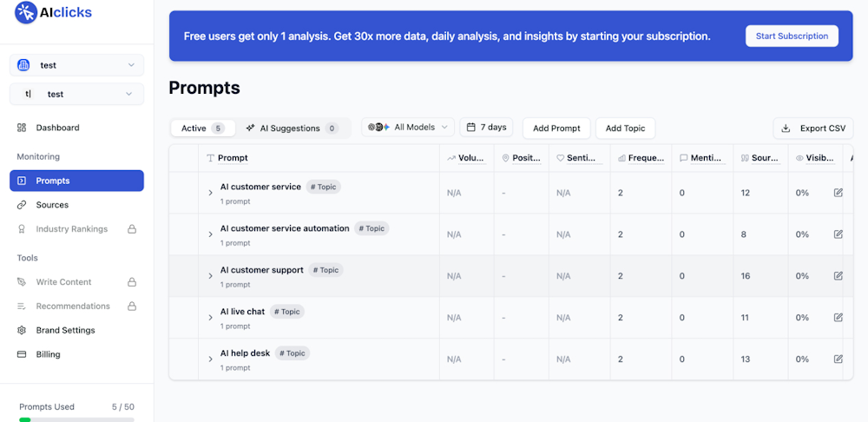
Task: Click the AIclicks logo icon
Action: 26,12
